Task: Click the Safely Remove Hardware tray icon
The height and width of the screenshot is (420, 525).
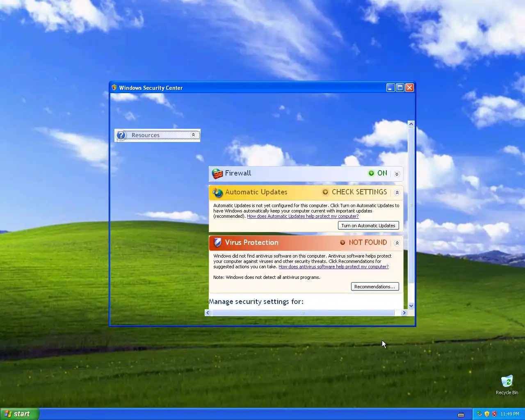Action: tap(479, 414)
